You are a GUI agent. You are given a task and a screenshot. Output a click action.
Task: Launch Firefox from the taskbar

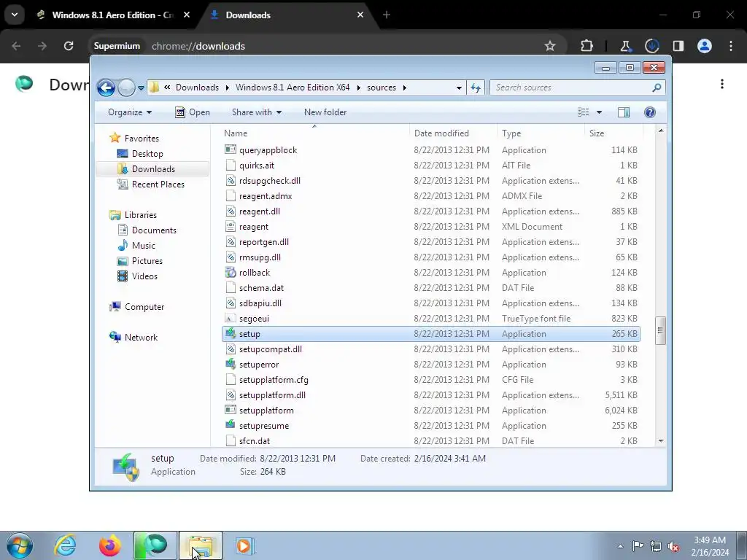pyautogui.click(x=109, y=545)
